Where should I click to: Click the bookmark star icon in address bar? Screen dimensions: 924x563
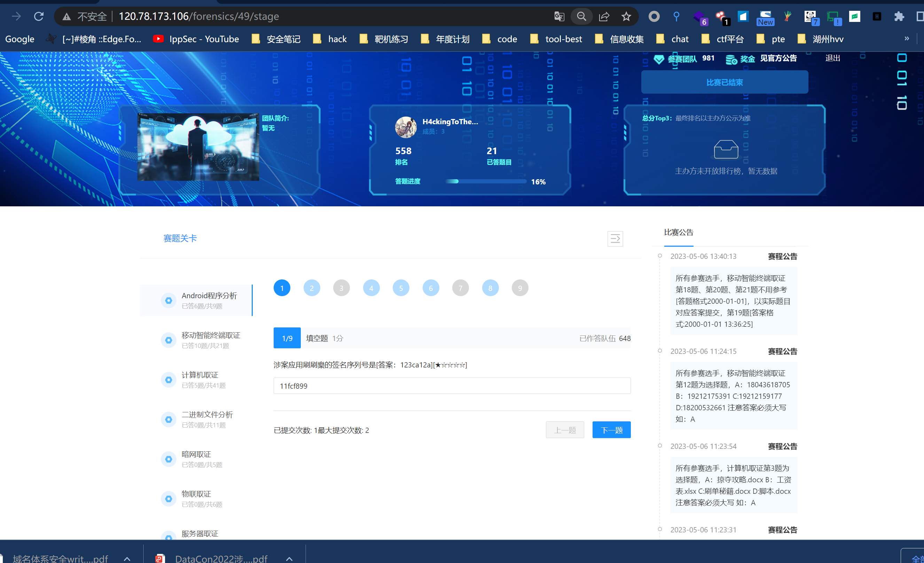(x=626, y=16)
